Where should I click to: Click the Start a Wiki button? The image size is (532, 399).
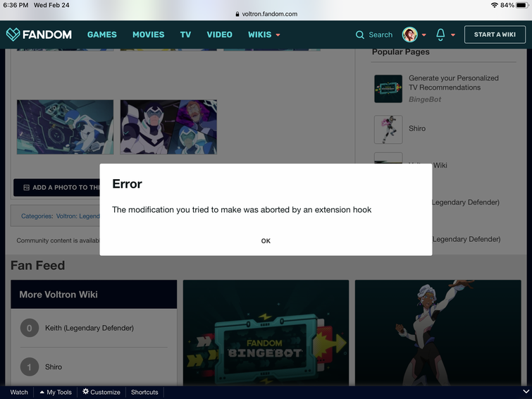click(x=495, y=35)
